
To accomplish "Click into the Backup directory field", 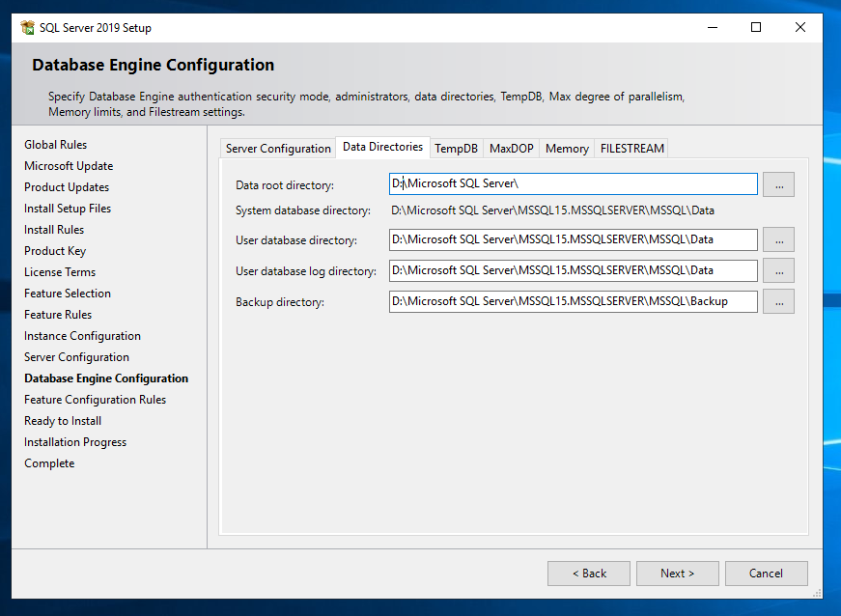I will coord(573,302).
